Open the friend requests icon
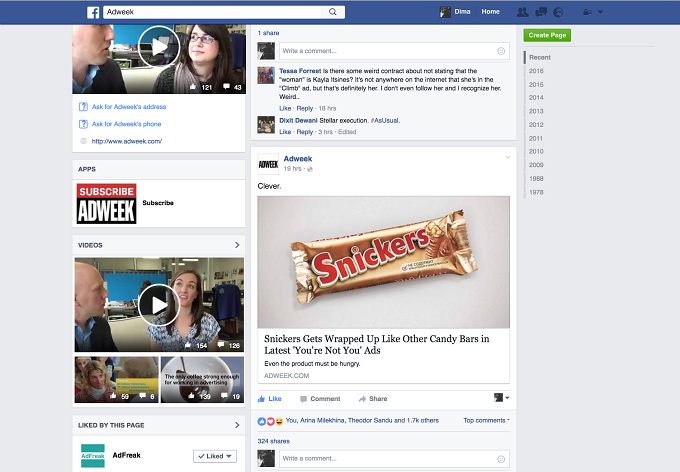The height and width of the screenshot is (472, 680). coord(523,12)
